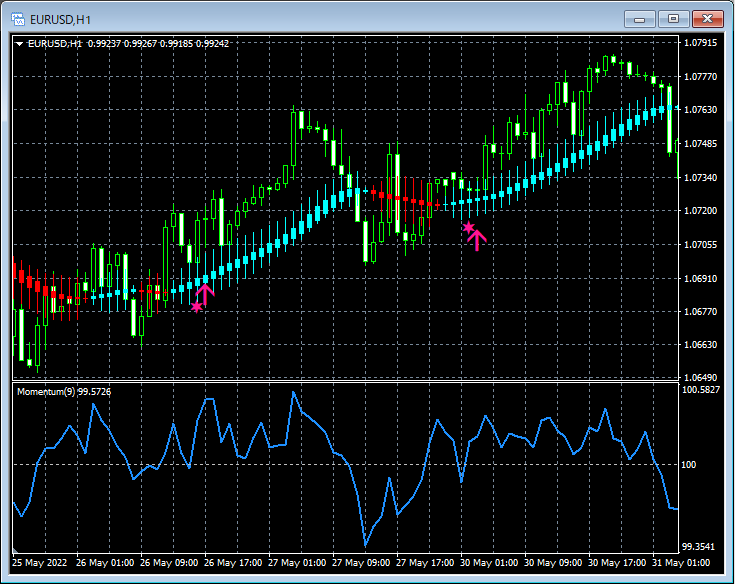Click the 27 May 17:00 time label
This screenshot has height=584, width=736.
click(x=425, y=562)
